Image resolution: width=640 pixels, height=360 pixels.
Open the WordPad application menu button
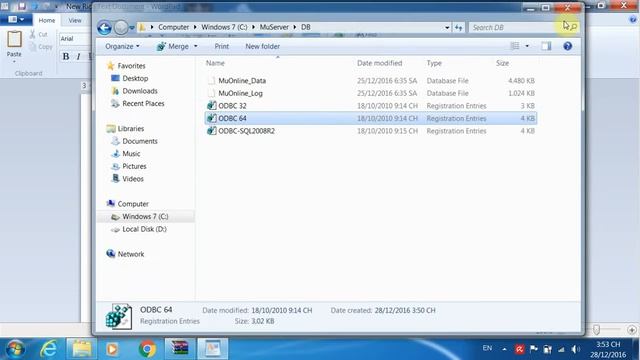tap(16, 20)
